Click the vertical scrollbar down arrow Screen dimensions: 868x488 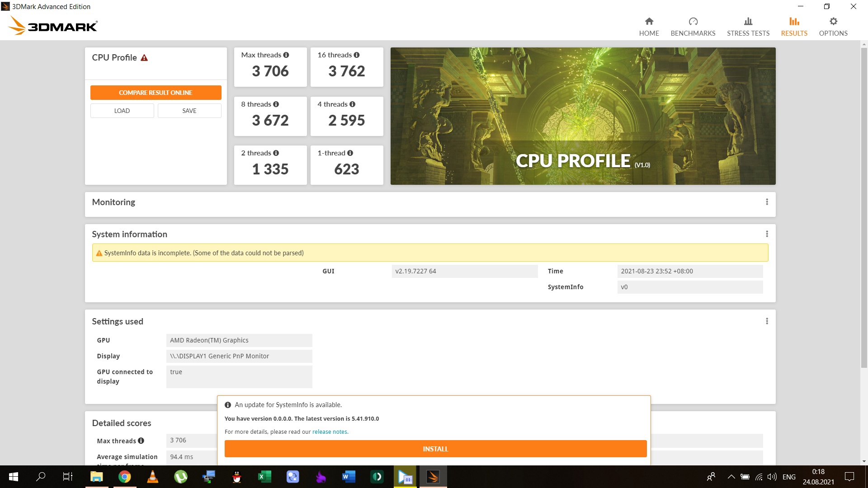pos(864,461)
